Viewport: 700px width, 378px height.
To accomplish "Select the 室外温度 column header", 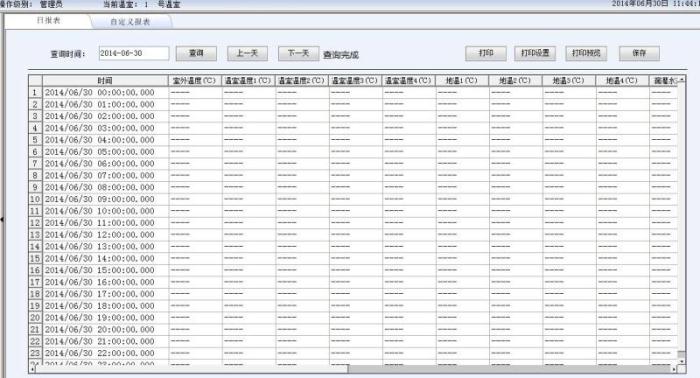I will tap(195, 81).
